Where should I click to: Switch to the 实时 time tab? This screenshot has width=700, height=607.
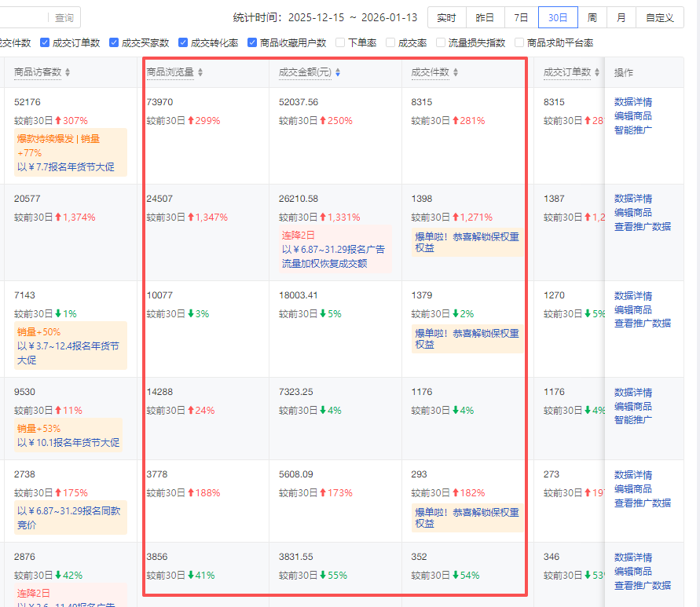[x=447, y=17]
